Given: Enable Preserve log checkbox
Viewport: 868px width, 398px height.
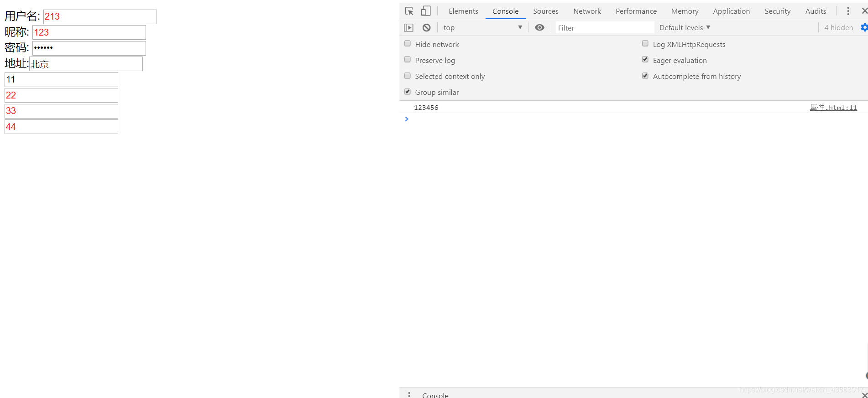Looking at the screenshot, I should (408, 60).
